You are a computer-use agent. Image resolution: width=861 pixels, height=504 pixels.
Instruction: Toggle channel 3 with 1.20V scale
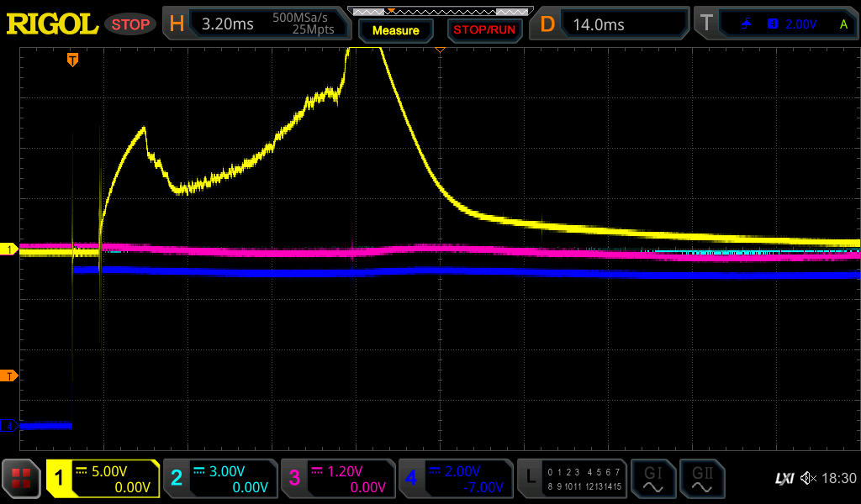(x=337, y=479)
